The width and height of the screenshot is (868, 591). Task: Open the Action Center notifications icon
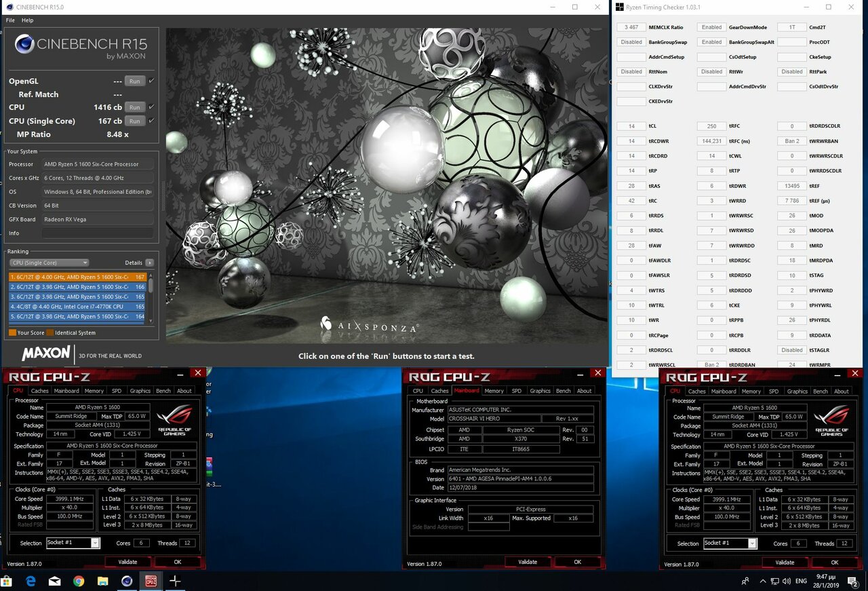[854, 581]
